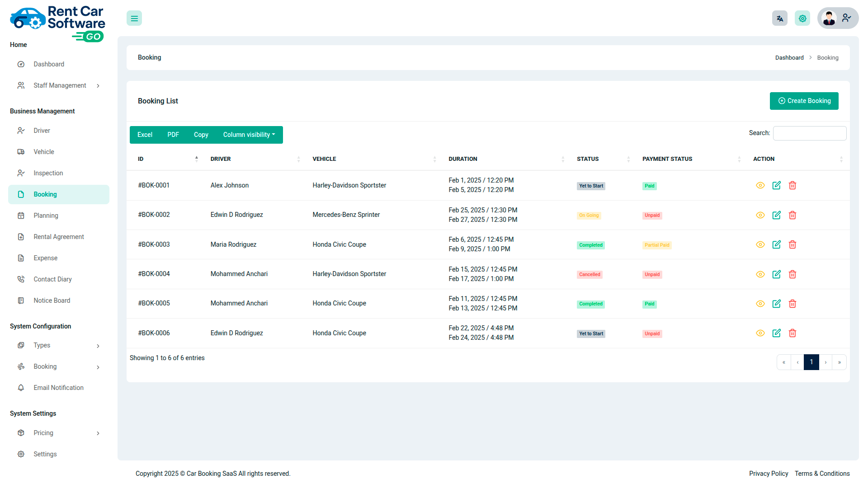Open the Vehicle sidebar item
868x488 pixels.
point(59,152)
